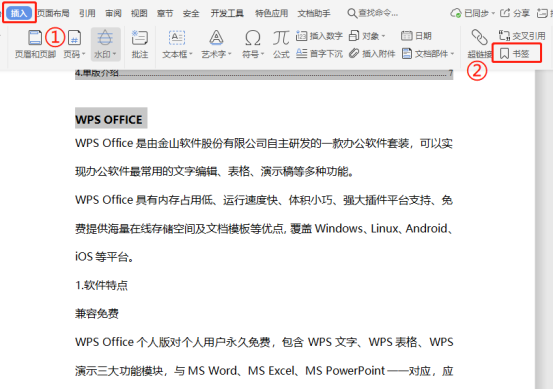
Task: Click the 书签 bookmark button
Action: (x=516, y=53)
